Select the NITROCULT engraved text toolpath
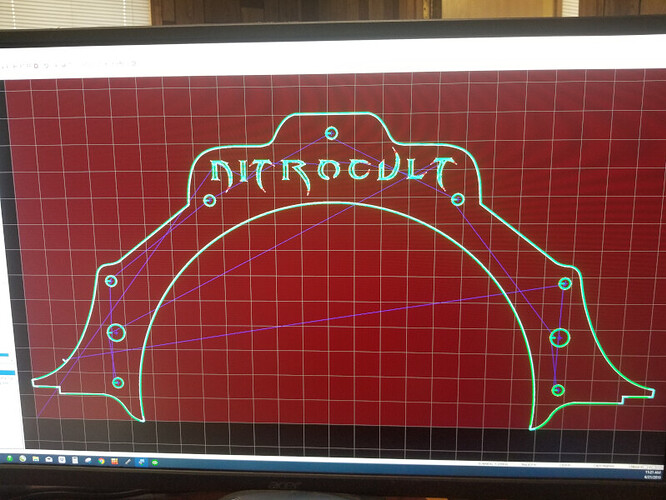 (x=333, y=172)
